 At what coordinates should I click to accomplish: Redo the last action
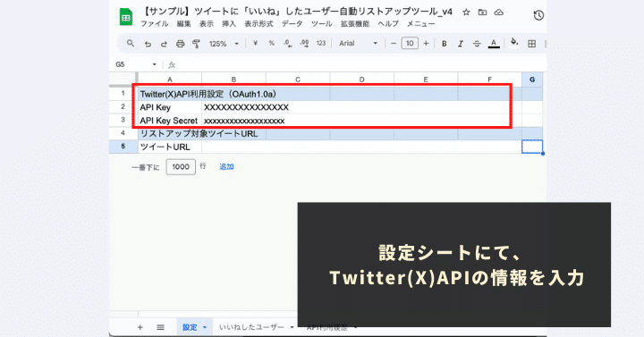click(164, 44)
